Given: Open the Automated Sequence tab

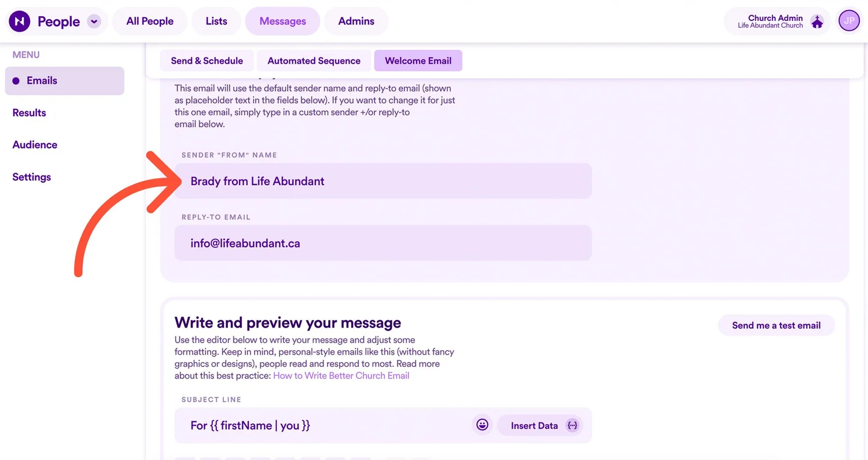Looking at the screenshot, I should pyautogui.click(x=314, y=60).
